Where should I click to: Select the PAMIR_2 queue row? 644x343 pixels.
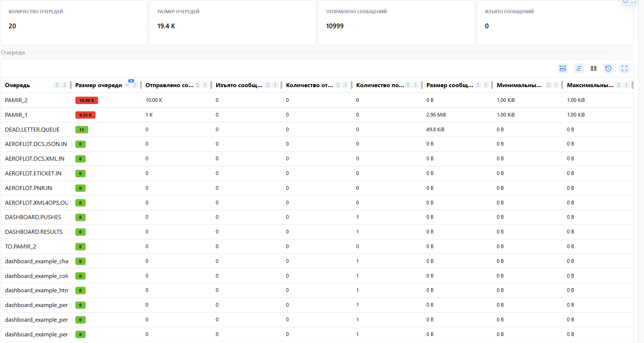tap(16, 100)
